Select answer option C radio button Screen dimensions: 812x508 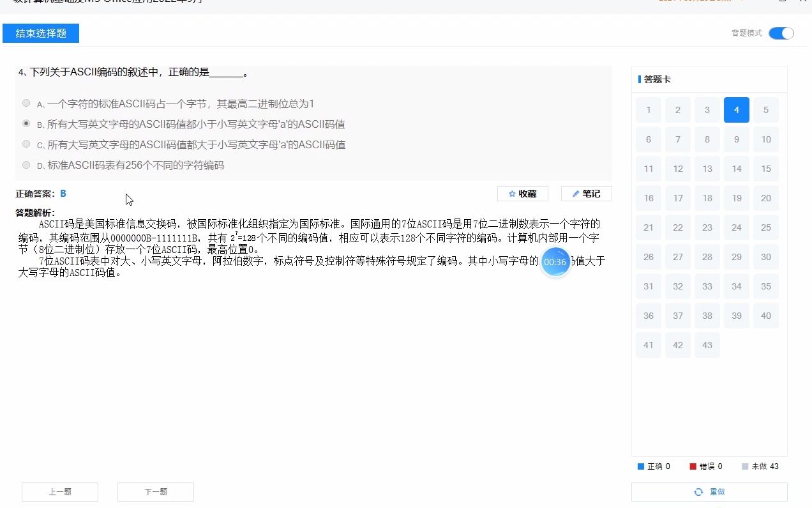26,144
